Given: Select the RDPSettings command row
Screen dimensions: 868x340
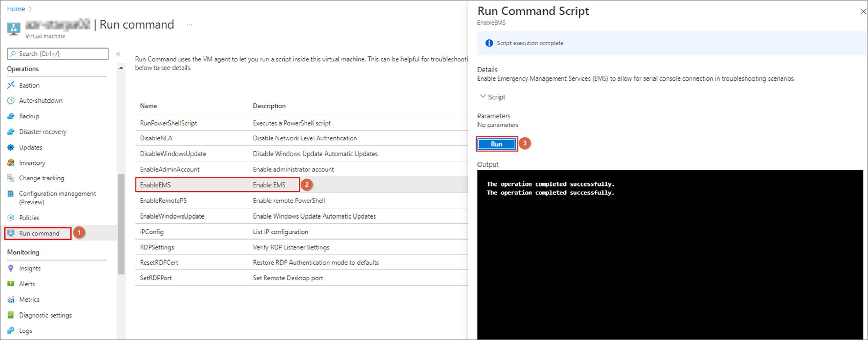Looking at the screenshot, I should tap(301, 247).
